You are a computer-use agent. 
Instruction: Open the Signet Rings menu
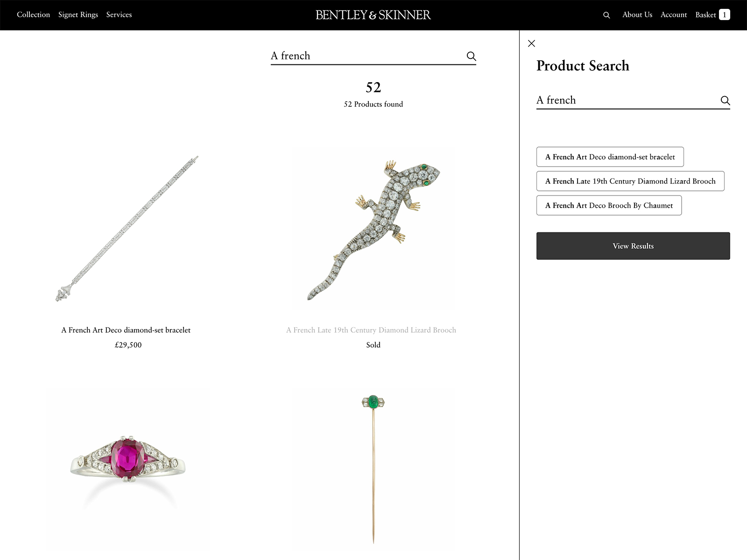coord(78,14)
